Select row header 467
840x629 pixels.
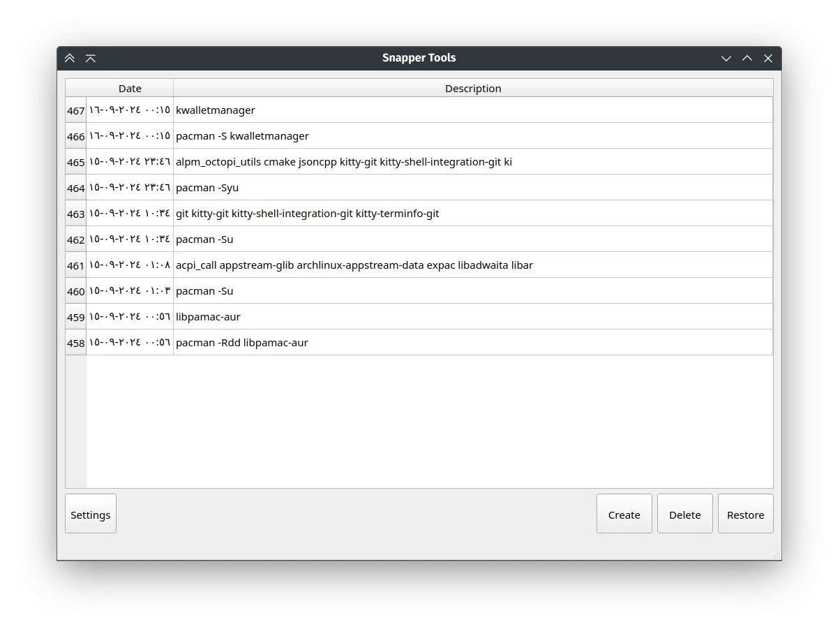pyautogui.click(x=76, y=110)
